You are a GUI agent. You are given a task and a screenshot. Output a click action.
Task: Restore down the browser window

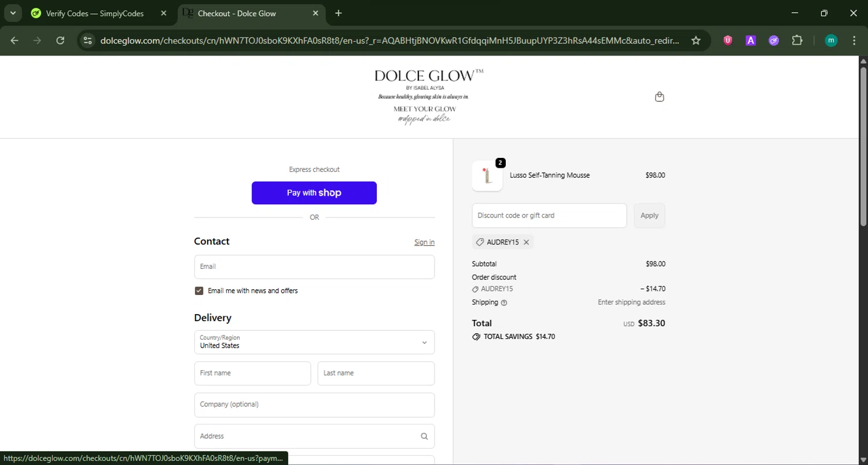coord(824,13)
